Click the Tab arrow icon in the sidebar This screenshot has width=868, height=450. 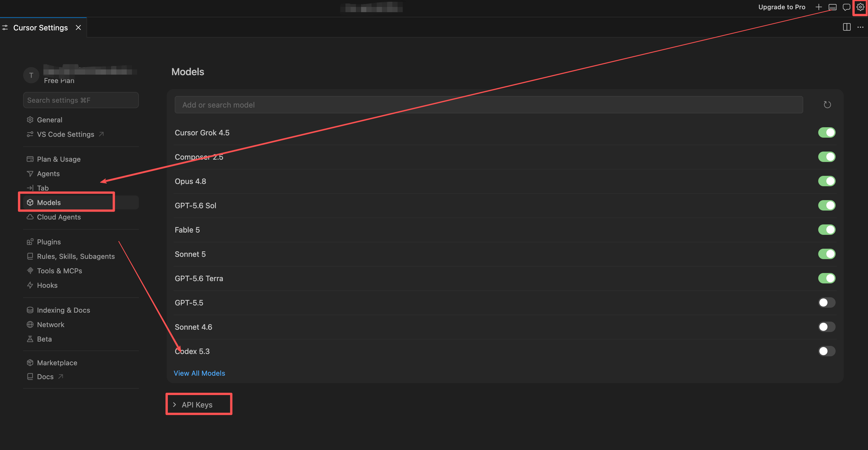30,188
